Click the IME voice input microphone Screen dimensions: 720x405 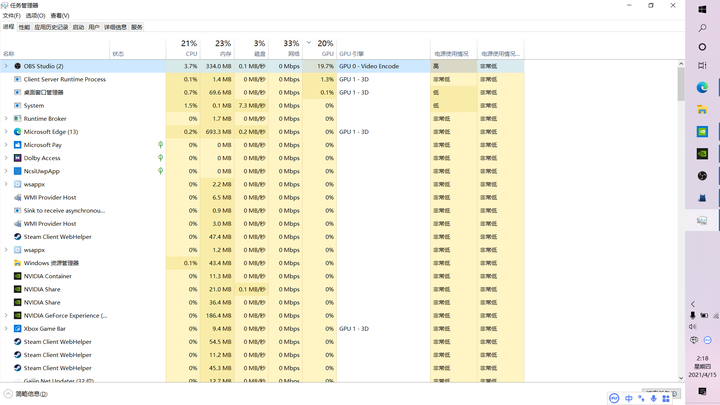(x=653, y=398)
